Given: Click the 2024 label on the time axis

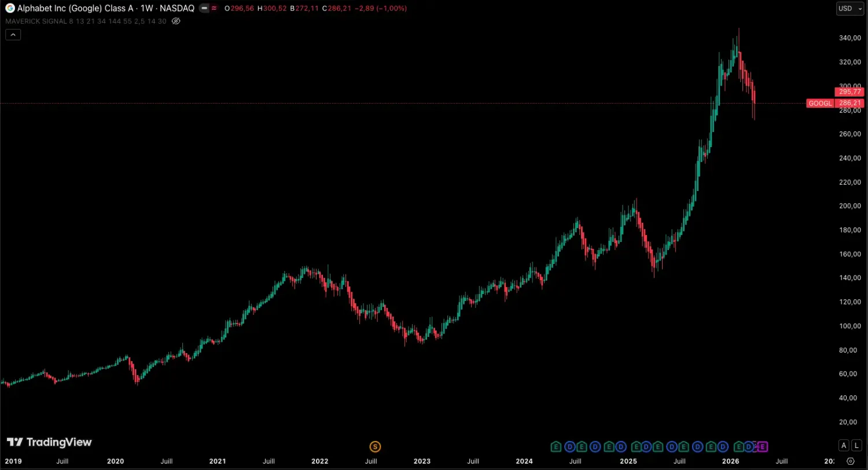Looking at the screenshot, I should 524,461.
